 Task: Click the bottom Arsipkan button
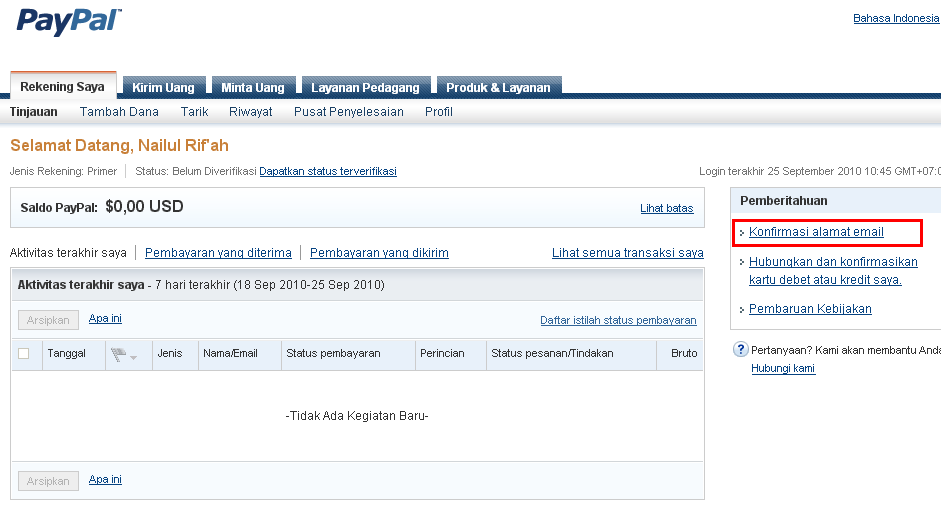pos(48,481)
